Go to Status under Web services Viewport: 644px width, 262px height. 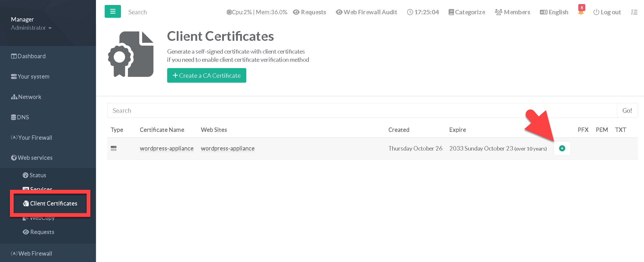tap(35, 175)
